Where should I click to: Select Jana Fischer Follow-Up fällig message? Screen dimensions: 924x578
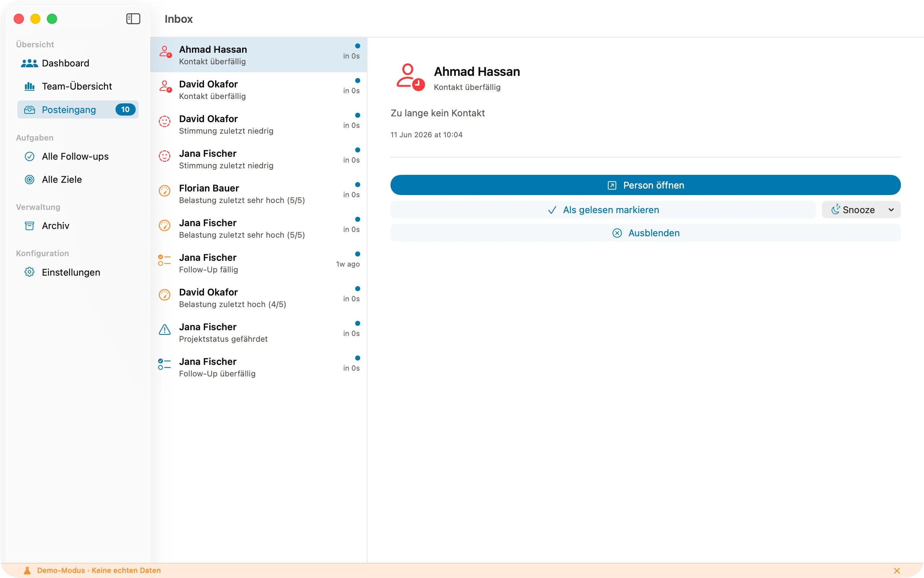[x=258, y=263]
